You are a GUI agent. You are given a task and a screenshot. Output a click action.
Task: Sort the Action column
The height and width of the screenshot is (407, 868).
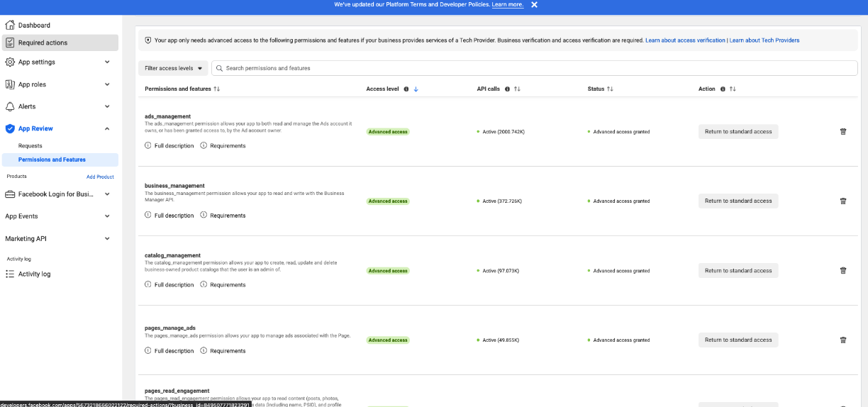click(x=733, y=89)
